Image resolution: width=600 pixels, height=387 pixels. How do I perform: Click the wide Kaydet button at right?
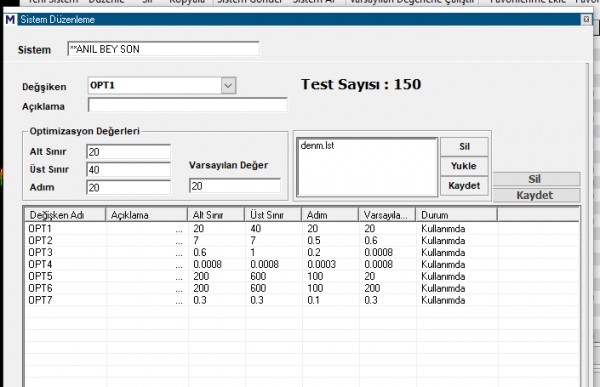click(x=536, y=195)
